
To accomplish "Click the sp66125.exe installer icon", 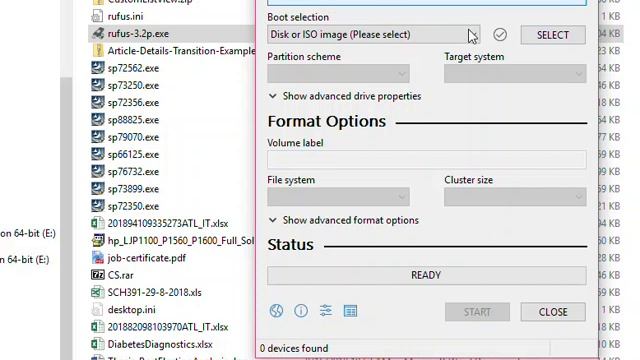I will click(x=98, y=154).
